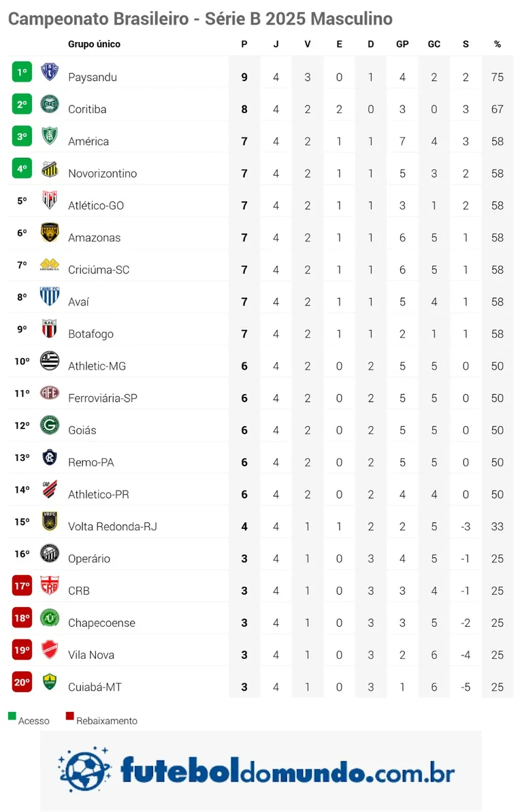Open the futeboldomundo.com.br logo banner

coord(261,770)
